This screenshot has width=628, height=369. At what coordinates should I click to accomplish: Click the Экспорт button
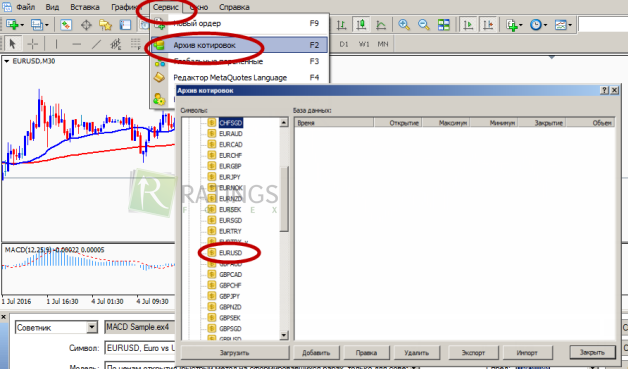point(473,353)
